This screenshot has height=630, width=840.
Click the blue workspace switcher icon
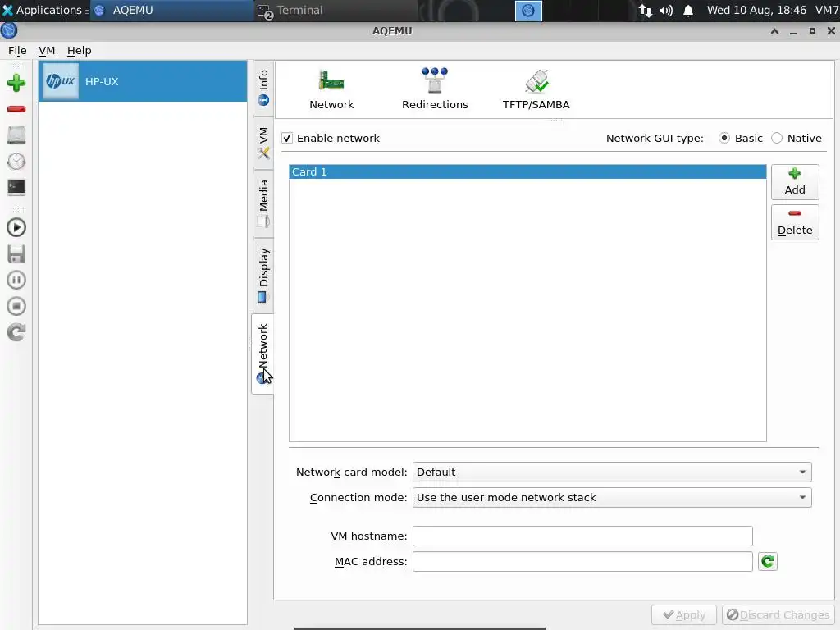[x=528, y=10]
